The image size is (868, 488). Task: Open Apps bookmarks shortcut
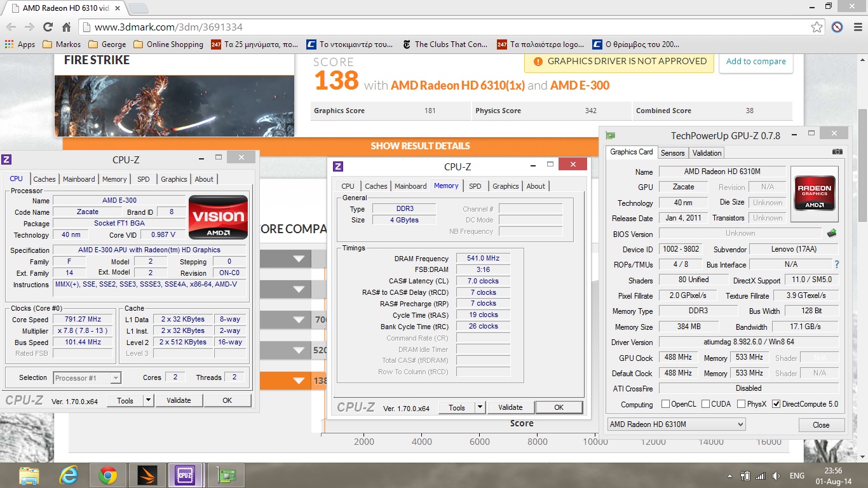click(x=20, y=44)
